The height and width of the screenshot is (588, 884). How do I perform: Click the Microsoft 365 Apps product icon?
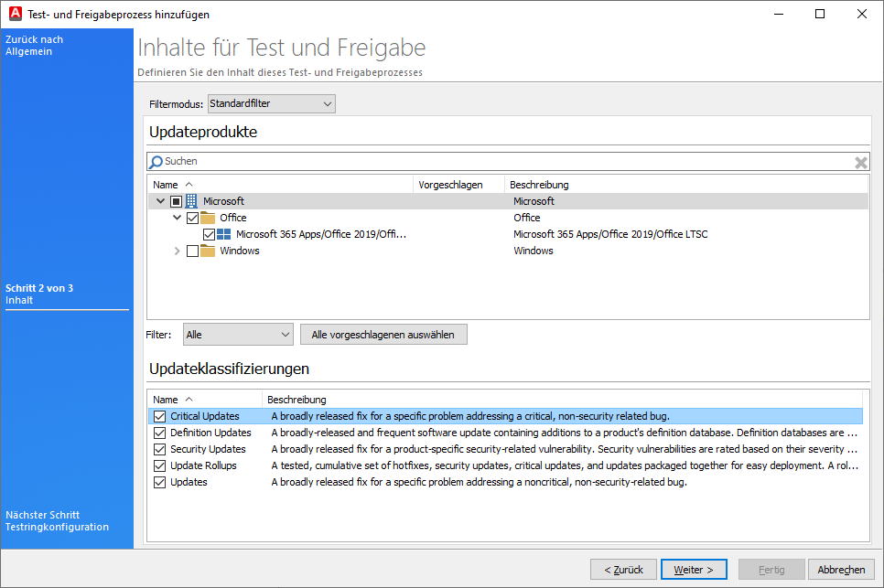click(224, 234)
